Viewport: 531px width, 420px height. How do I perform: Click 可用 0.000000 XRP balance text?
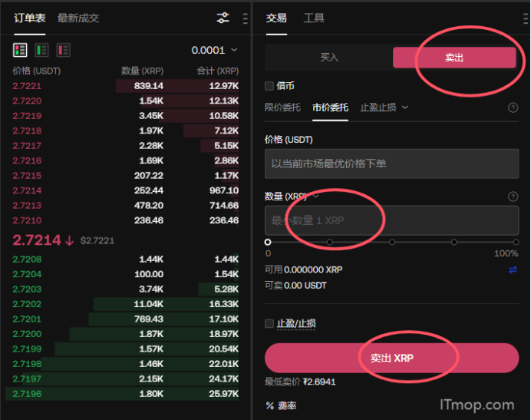click(x=303, y=270)
